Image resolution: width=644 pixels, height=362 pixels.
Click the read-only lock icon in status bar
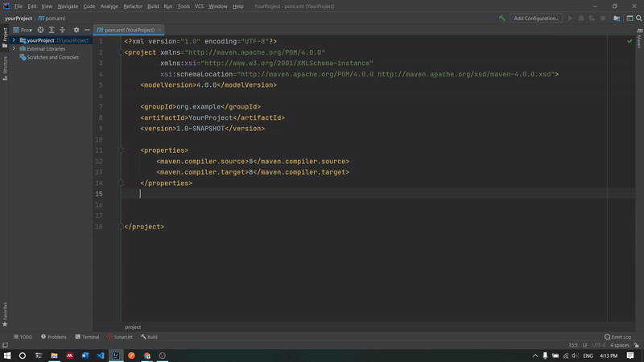636,345
